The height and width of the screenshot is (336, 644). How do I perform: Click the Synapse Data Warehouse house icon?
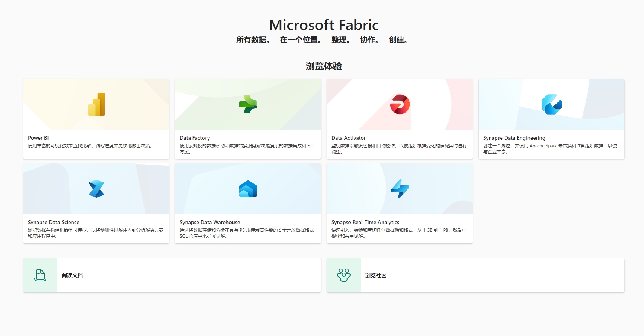248,189
